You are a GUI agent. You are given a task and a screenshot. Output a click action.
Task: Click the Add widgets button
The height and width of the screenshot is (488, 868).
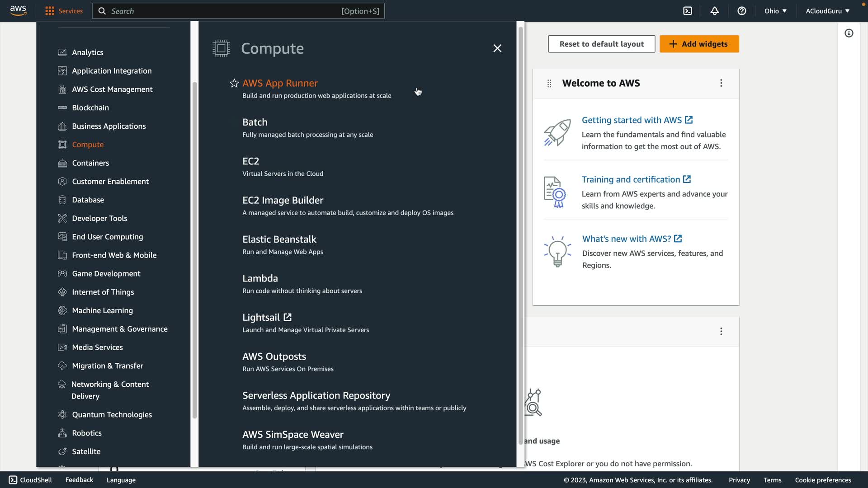tap(699, 44)
